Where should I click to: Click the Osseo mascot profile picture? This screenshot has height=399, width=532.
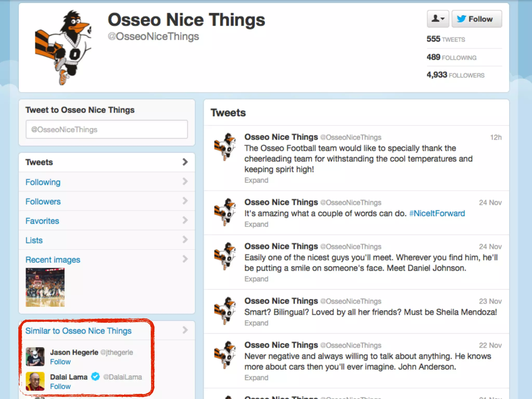(x=63, y=48)
